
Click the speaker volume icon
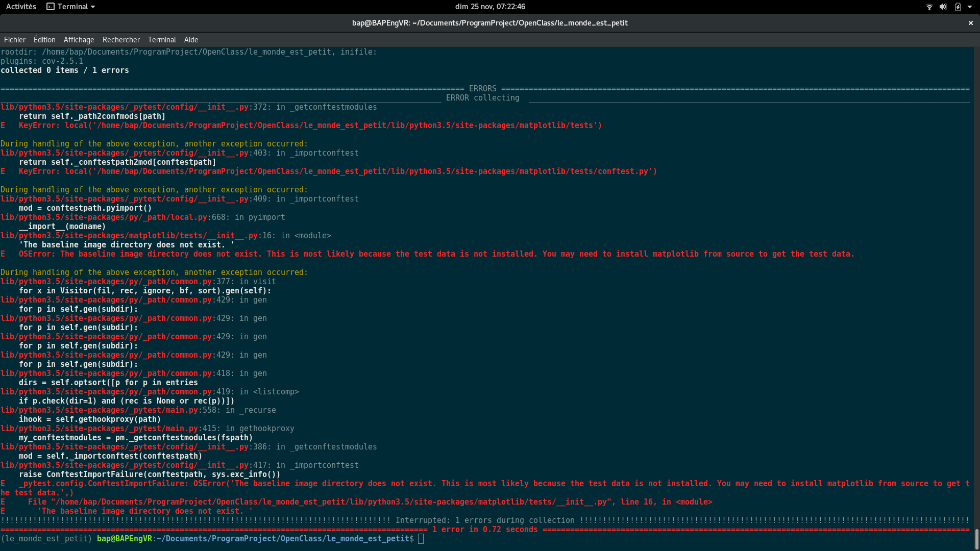[x=942, y=7]
